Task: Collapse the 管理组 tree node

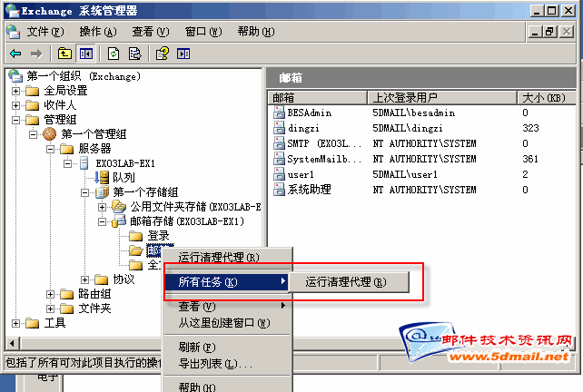Action: pos(15,120)
